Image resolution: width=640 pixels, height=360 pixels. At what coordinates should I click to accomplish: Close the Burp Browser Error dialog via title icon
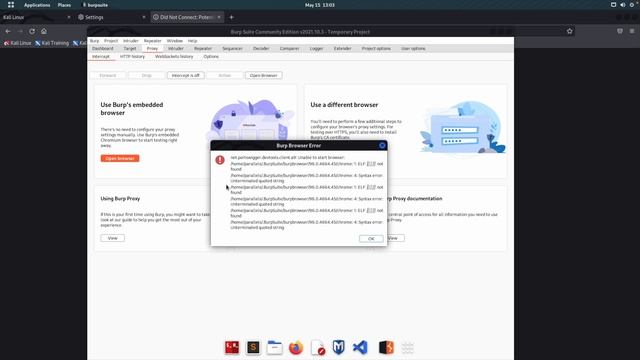pos(382,145)
